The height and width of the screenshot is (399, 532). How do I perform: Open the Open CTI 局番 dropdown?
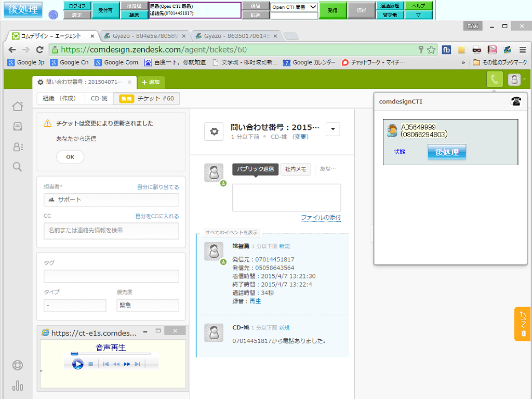[294, 7]
